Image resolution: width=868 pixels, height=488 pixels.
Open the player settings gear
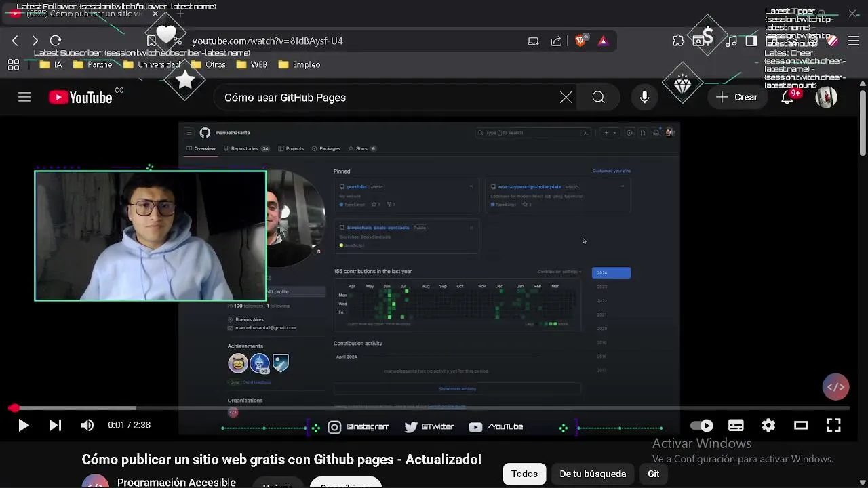point(768,426)
